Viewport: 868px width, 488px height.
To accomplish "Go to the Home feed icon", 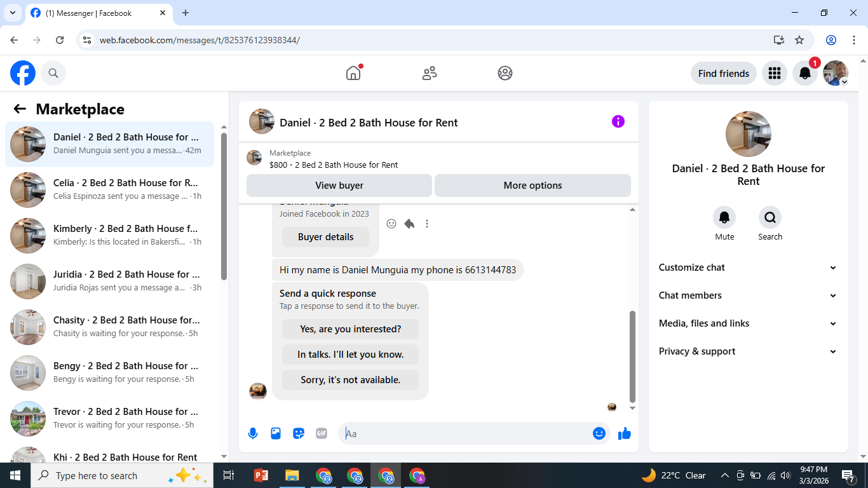I will (353, 73).
